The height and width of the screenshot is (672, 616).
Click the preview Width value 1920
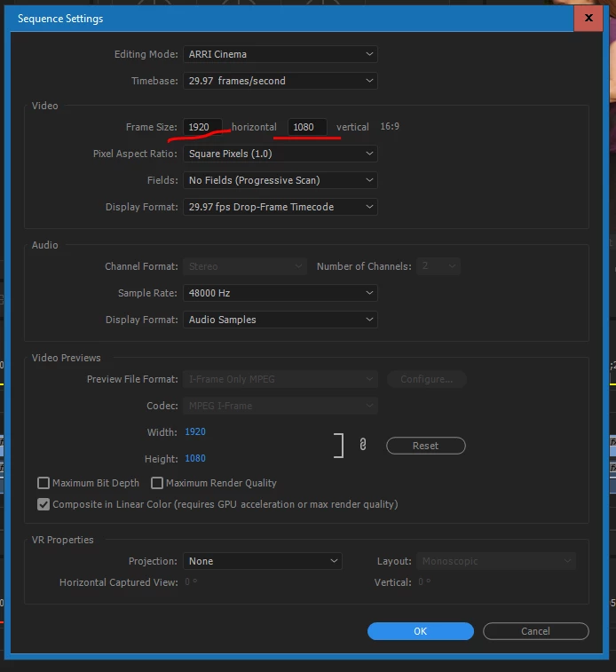tap(195, 431)
